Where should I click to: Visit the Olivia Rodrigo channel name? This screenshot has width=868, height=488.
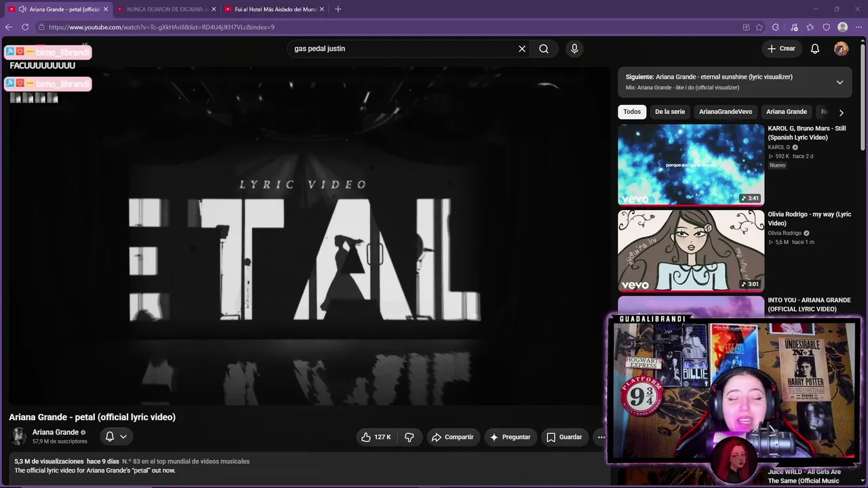785,233
